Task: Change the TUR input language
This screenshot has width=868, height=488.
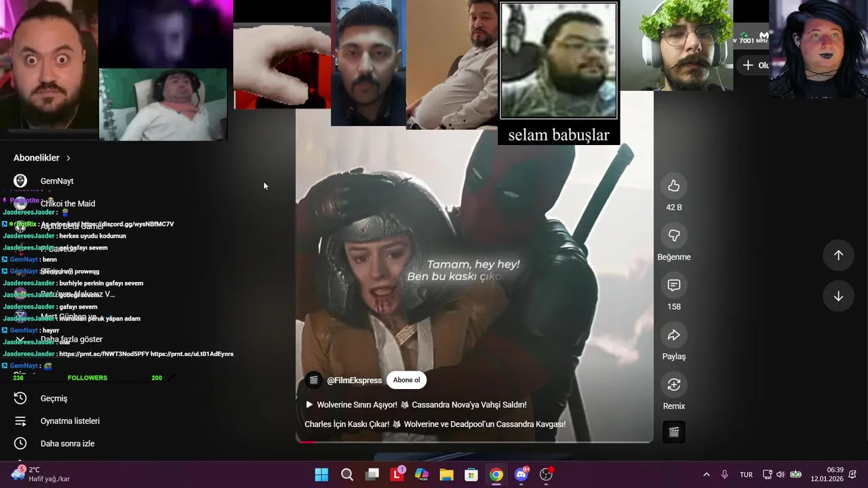Action: click(746, 474)
